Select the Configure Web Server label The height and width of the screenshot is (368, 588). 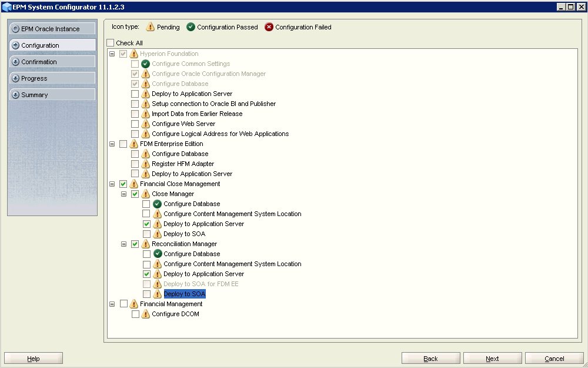pos(183,124)
